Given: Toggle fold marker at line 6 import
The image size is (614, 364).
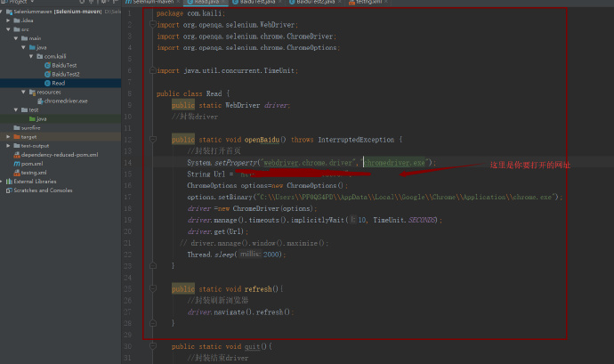Looking at the screenshot, I should coord(153,70).
